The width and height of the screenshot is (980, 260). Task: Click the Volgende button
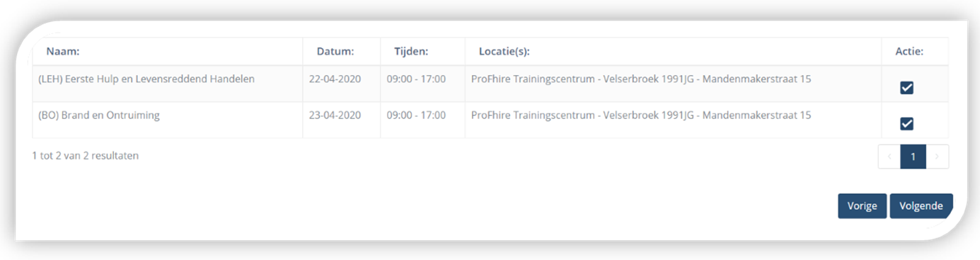pyautogui.click(x=921, y=206)
